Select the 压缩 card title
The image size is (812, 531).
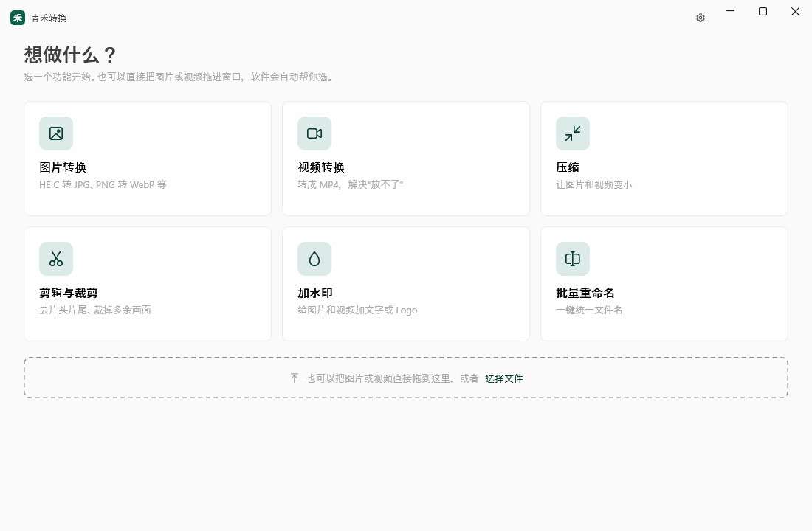[x=568, y=167]
